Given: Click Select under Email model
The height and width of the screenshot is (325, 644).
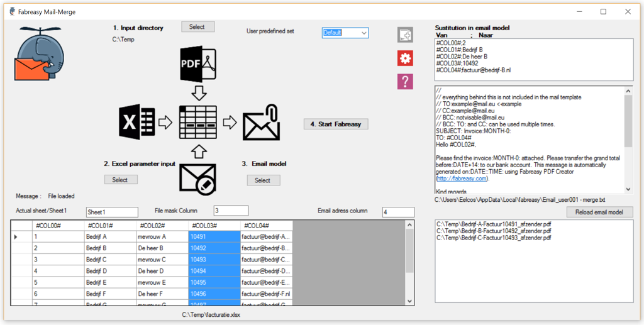Looking at the screenshot, I should 262,180.
